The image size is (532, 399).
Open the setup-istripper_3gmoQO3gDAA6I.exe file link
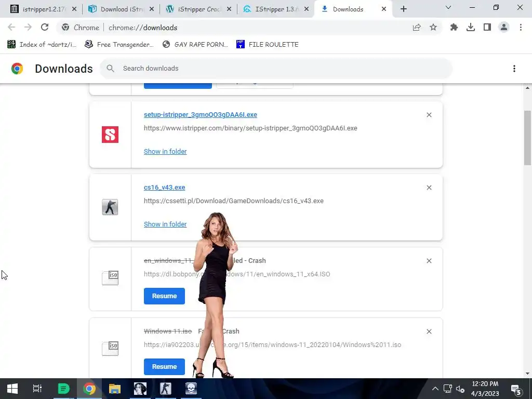coord(200,115)
